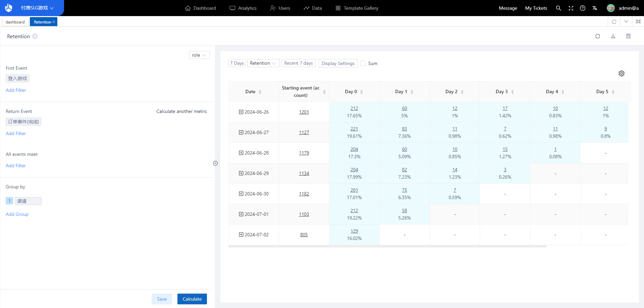
Task: Open the Retention type dropdown
Action: 263,63
